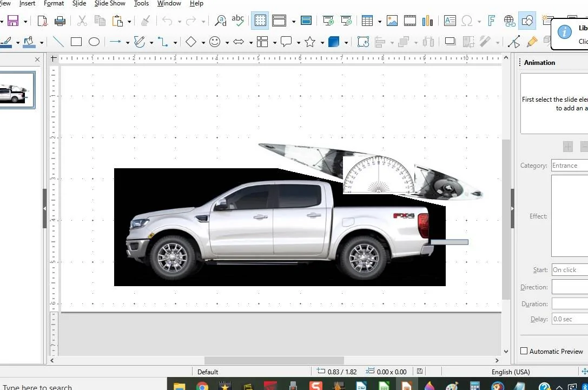Open Find and Replace tool
Screen dimensions: 588x390
coord(221,21)
